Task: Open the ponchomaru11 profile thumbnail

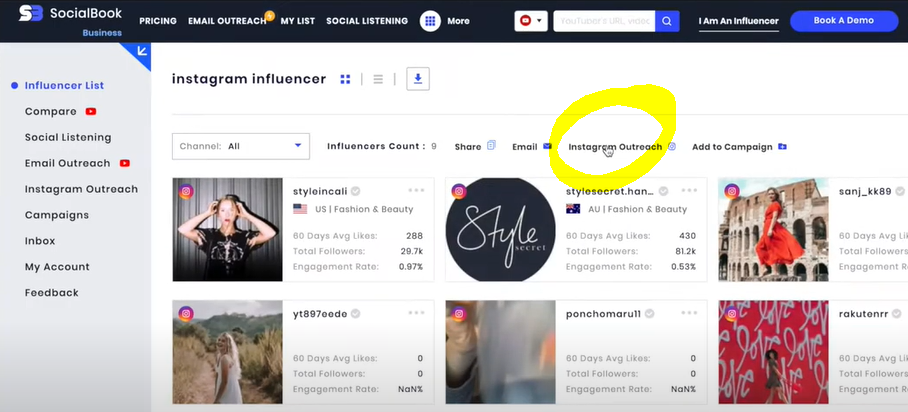Action: pos(500,352)
